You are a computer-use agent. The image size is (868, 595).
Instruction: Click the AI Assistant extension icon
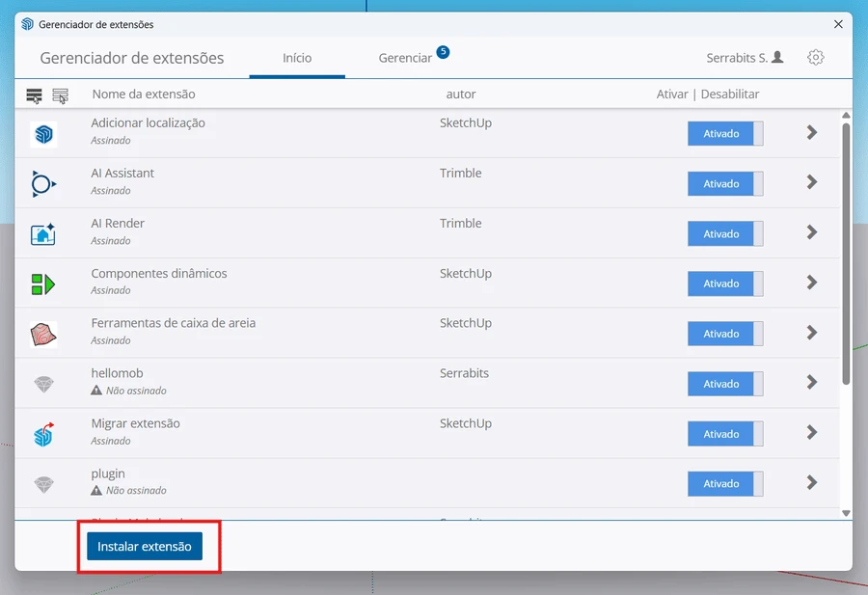tap(43, 184)
